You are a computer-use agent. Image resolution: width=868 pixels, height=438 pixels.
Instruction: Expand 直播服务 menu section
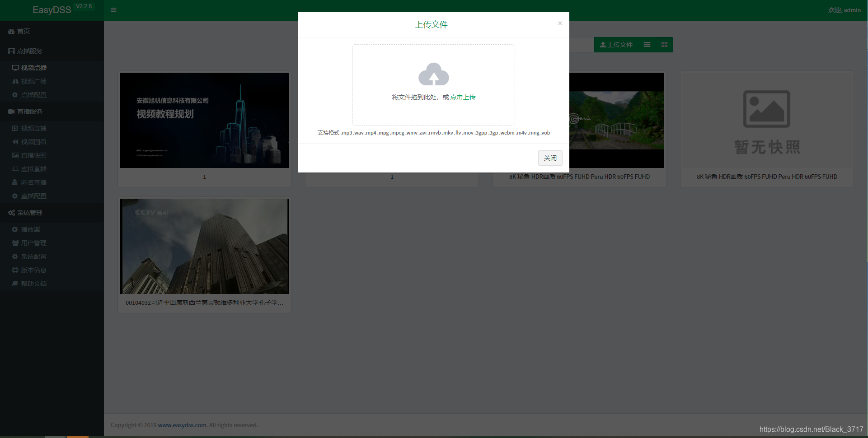point(52,112)
